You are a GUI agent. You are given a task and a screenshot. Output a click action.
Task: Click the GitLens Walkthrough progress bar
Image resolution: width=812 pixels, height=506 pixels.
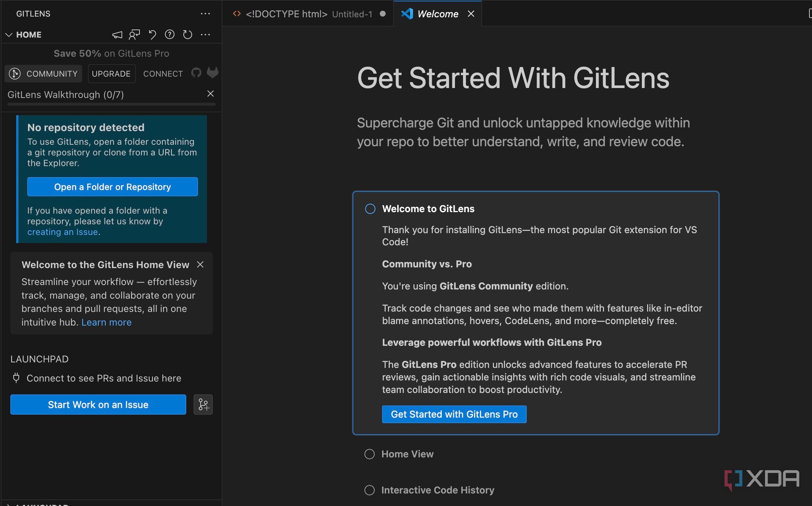(x=112, y=105)
